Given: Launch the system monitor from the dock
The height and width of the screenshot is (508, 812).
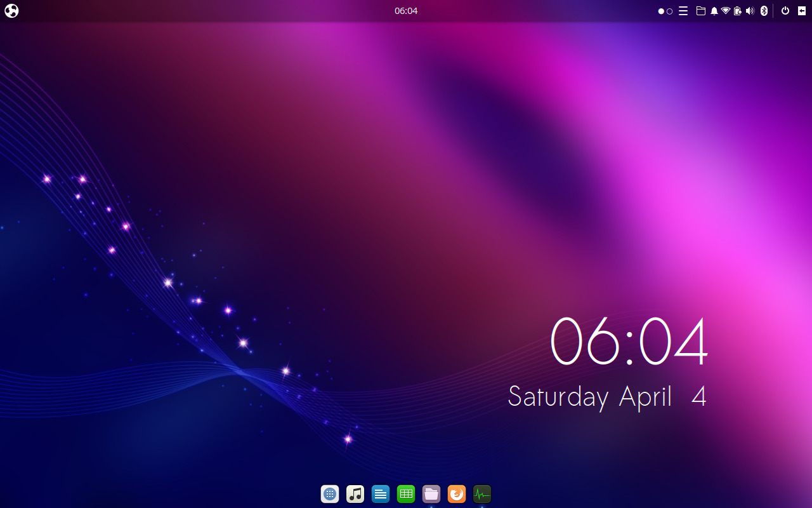Looking at the screenshot, I should coord(482,493).
